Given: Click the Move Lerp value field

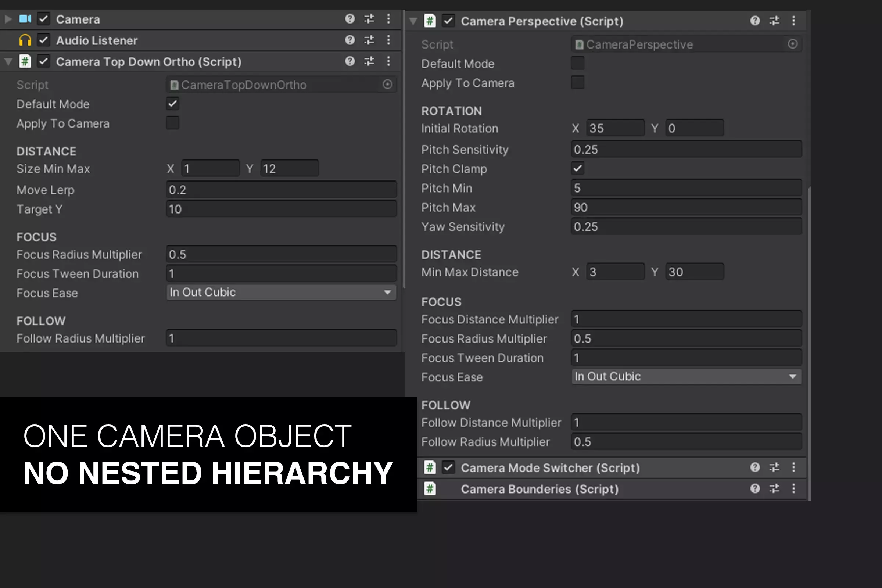Looking at the screenshot, I should pos(281,190).
